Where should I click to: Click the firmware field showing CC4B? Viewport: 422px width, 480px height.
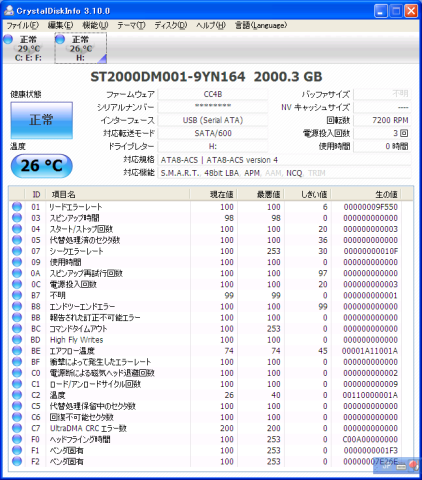213,94
